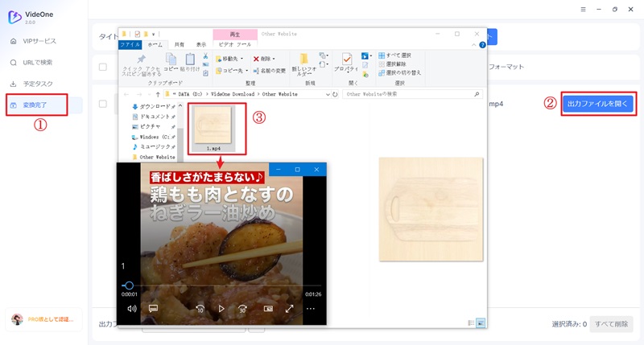Click 名前の変更 in the ribbon
Image resolution: width=644 pixels, height=345 pixels.
269,71
